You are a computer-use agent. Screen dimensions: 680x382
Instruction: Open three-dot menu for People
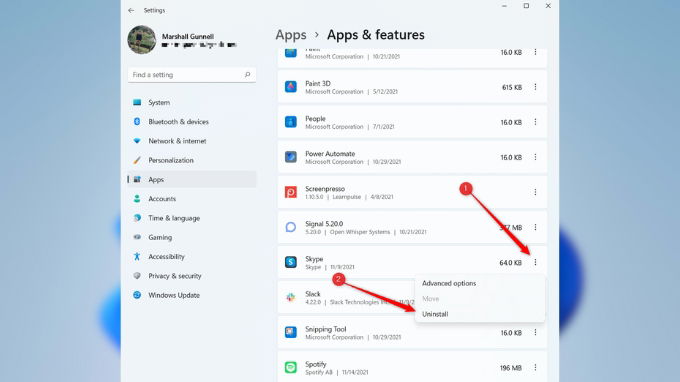tap(535, 122)
